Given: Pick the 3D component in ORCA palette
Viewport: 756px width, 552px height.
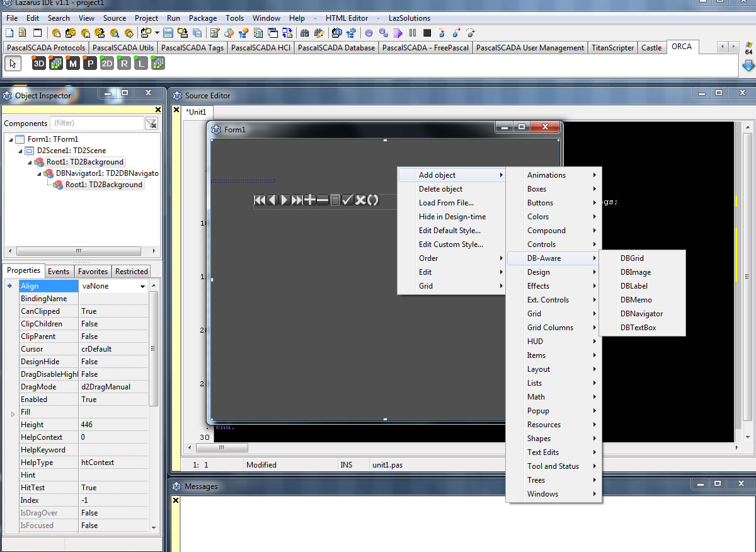Looking at the screenshot, I should coord(39,63).
